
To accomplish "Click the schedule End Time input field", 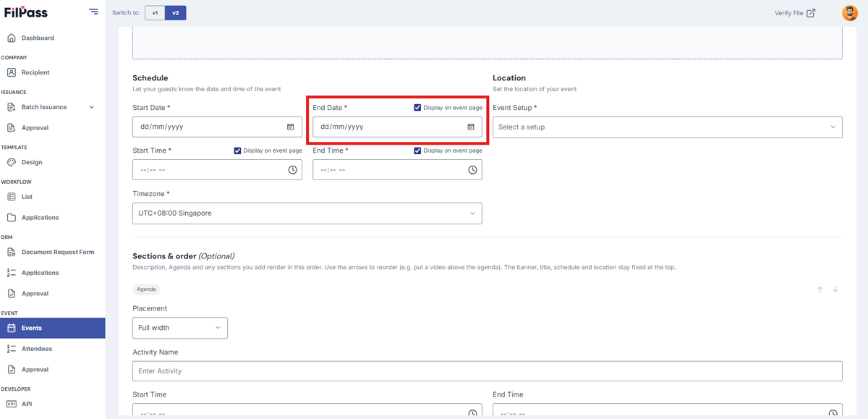I will click(x=397, y=170).
